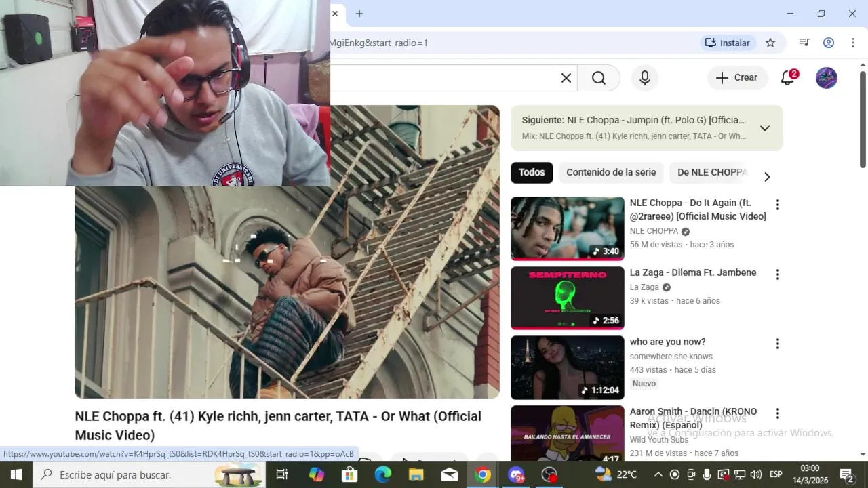
Task: Open the media controls icon in Chrome toolbar
Action: (804, 43)
